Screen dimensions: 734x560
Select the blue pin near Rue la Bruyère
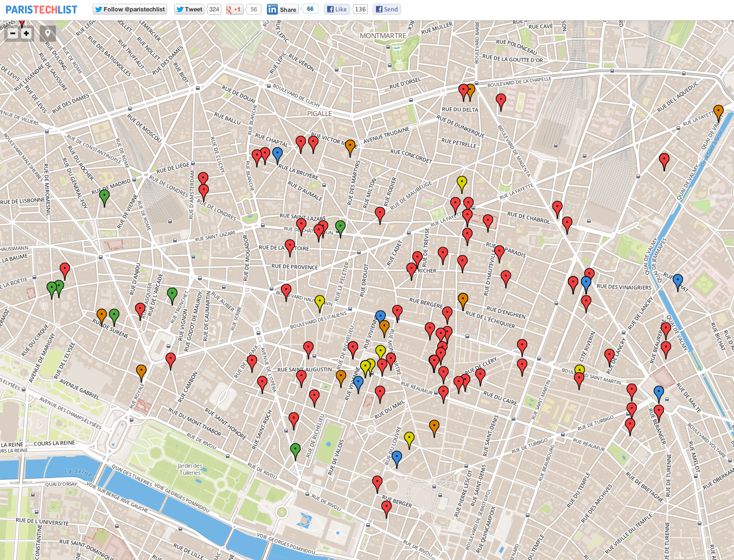point(277,155)
